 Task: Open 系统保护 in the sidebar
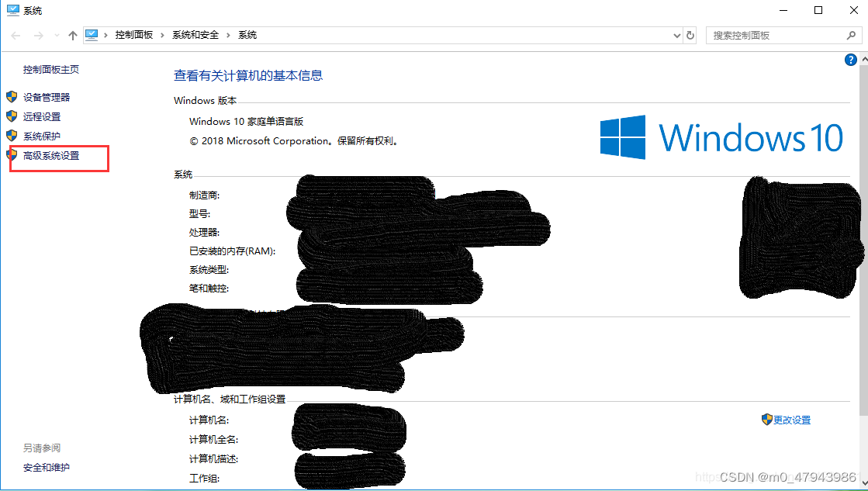pyautogui.click(x=42, y=137)
